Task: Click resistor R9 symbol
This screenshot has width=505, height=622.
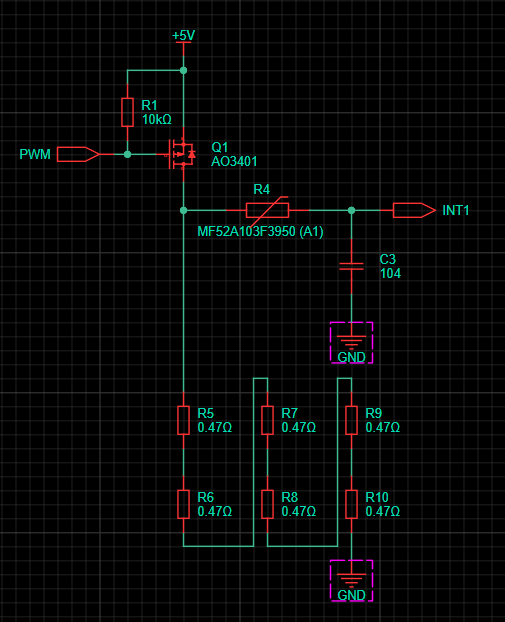Action: click(x=351, y=420)
